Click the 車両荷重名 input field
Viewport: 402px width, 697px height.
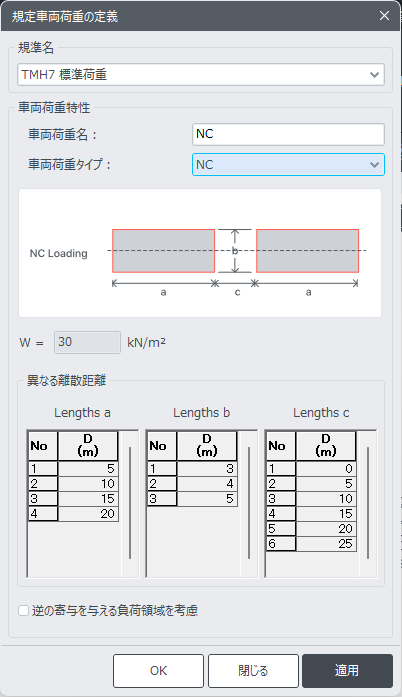[288, 134]
